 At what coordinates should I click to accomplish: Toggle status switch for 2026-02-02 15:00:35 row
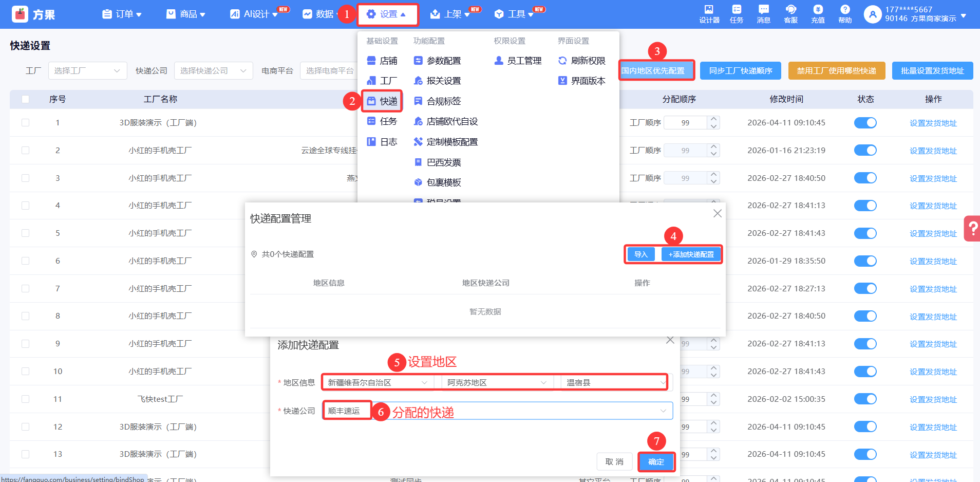click(865, 399)
